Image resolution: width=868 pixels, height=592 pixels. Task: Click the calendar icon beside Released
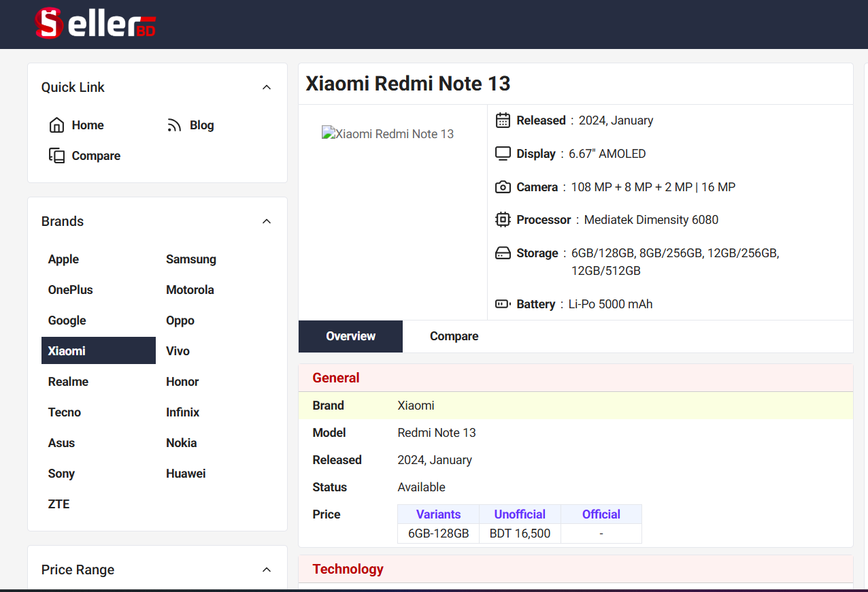coord(503,120)
